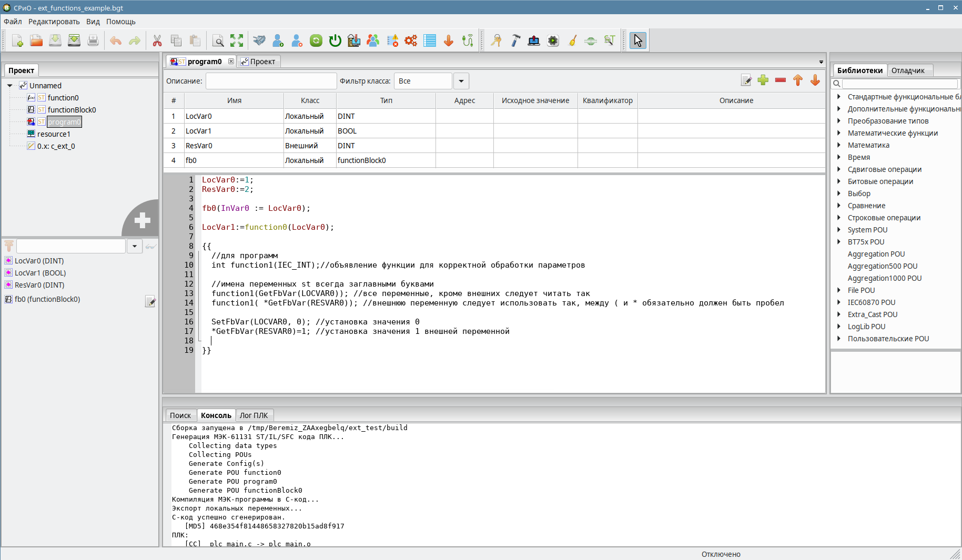
Task: Open the Редактировать menu
Action: pos(54,22)
